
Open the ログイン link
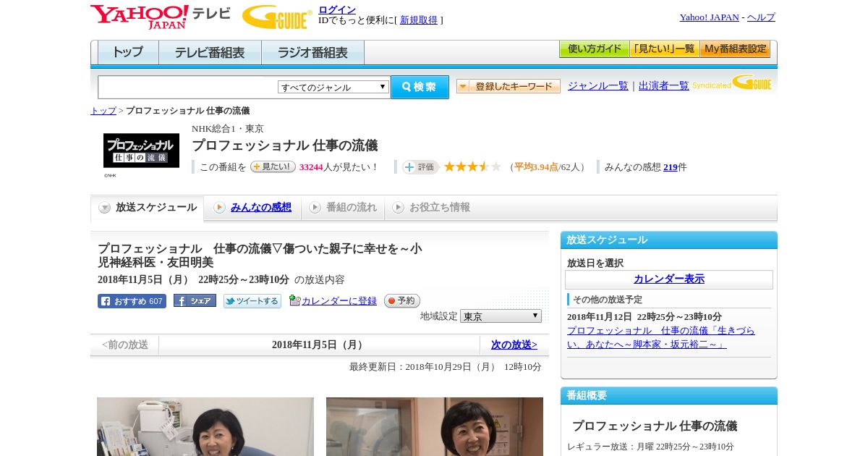337,9
